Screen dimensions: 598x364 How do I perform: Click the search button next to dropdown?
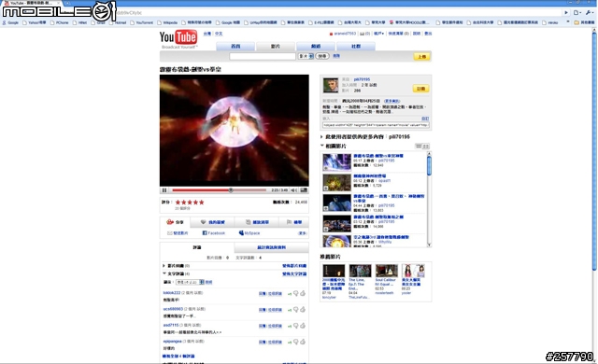point(322,56)
